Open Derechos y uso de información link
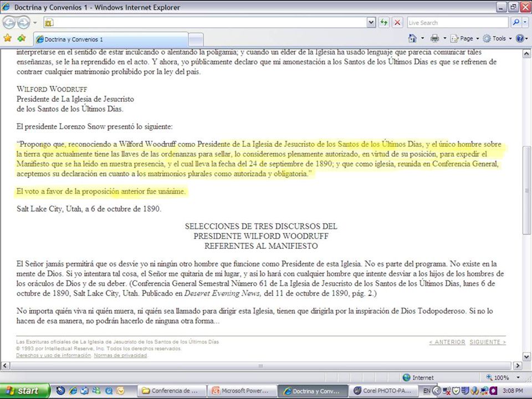The height and width of the screenshot is (399, 532). click(x=53, y=355)
